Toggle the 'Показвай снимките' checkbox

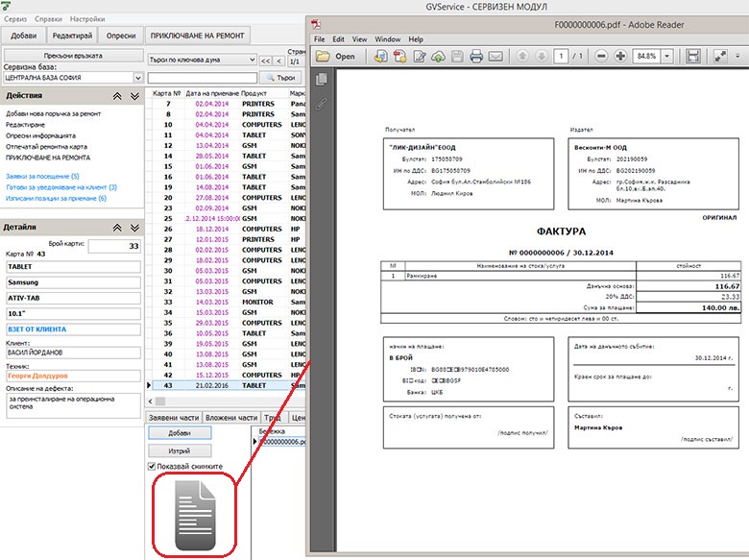pyautogui.click(x=152, y=466)
